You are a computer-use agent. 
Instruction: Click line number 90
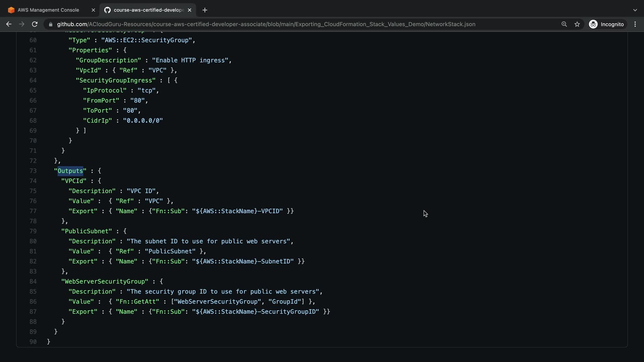(x=33, y=342)
